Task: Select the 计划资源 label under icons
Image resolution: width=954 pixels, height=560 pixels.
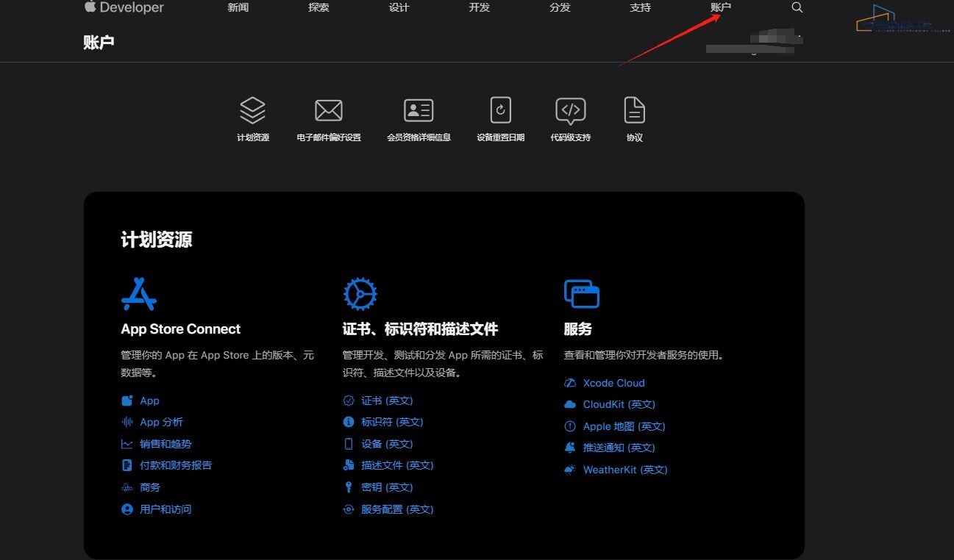Action: [253, 137]
